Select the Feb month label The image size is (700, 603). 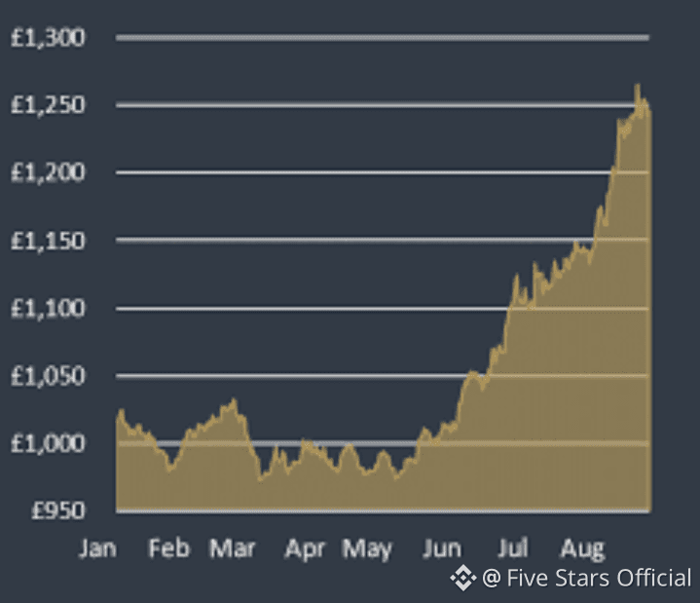click(168, 548)
